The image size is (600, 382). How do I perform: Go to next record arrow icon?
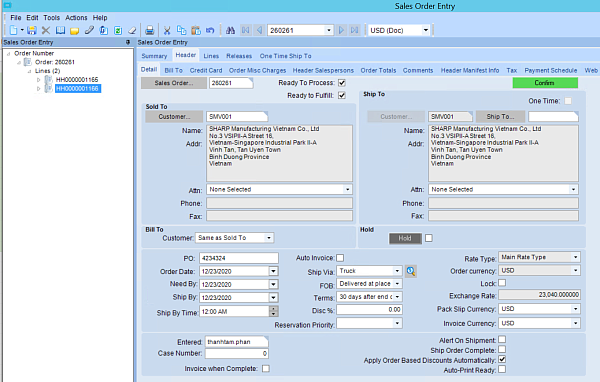point(341,30)
